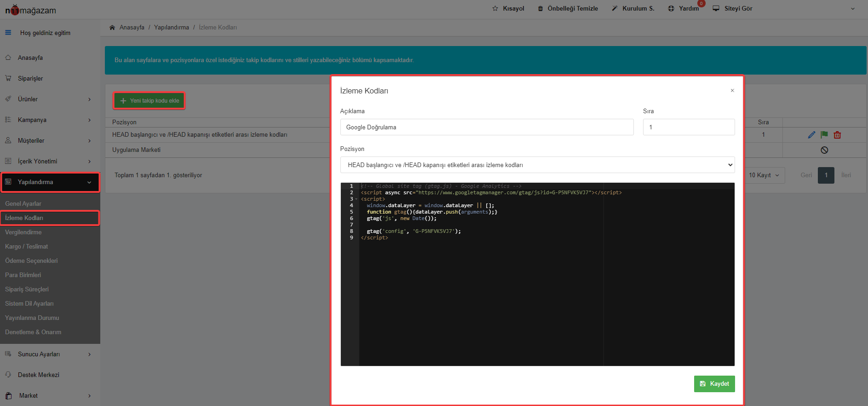
Task: Click the server icon beside Sunucu Ayarları
Action: (x=8, y=354)
